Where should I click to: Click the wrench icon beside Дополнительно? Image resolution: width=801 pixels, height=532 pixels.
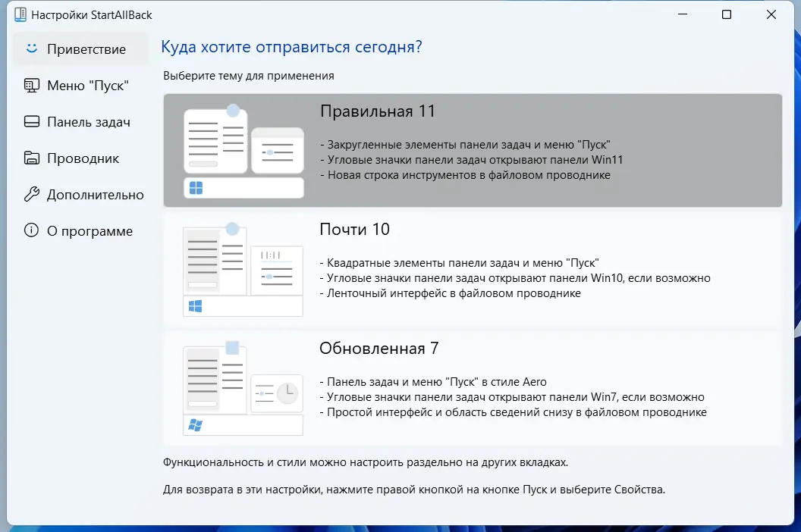(32, 195)
